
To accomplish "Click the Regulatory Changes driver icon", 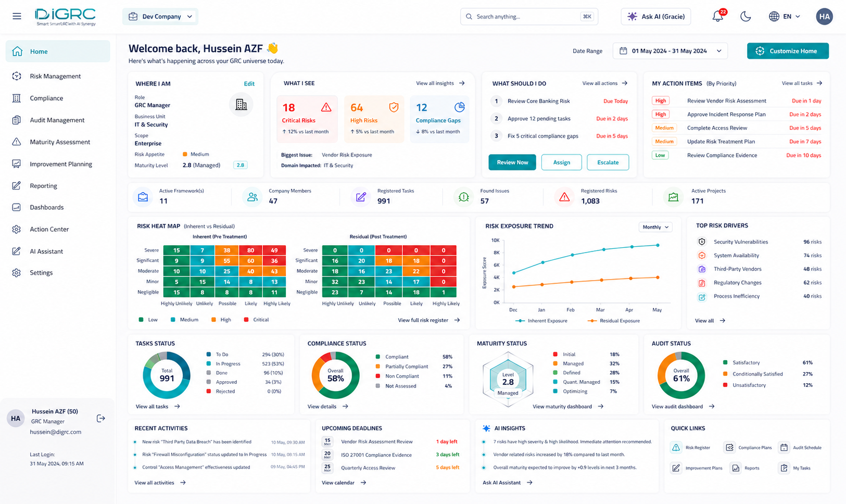I will pyautogui.click(x=702, y=283).
